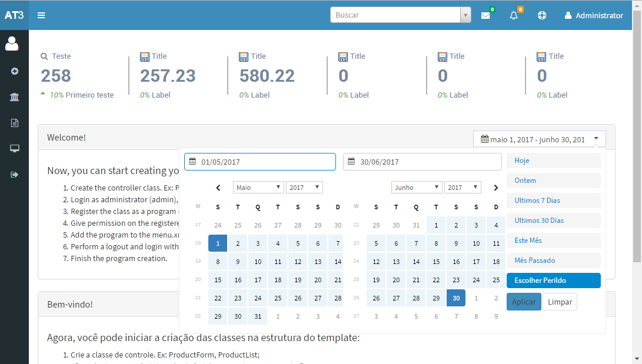Select Ultimos 7 Dias range
This screenshot has height=364, width=642.
[x=553, y=201]
